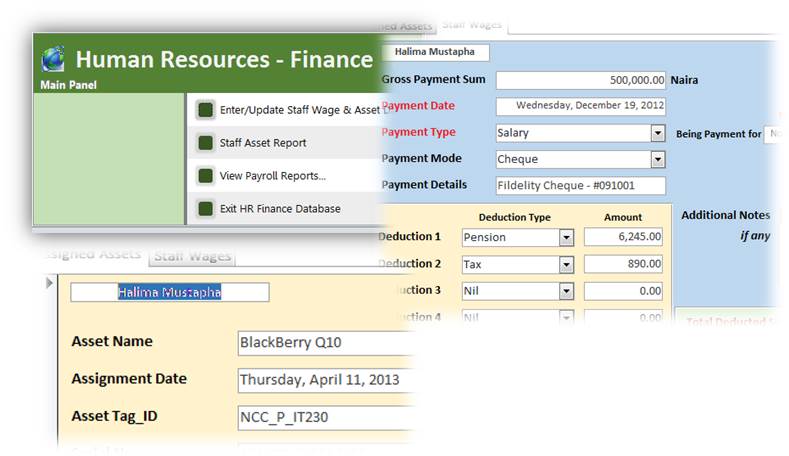Click green square beside View Payroll Reports

[x=205, y=176]
